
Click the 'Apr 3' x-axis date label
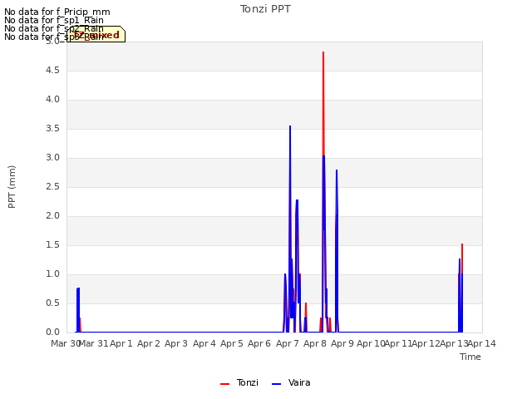tap(176, 343)
